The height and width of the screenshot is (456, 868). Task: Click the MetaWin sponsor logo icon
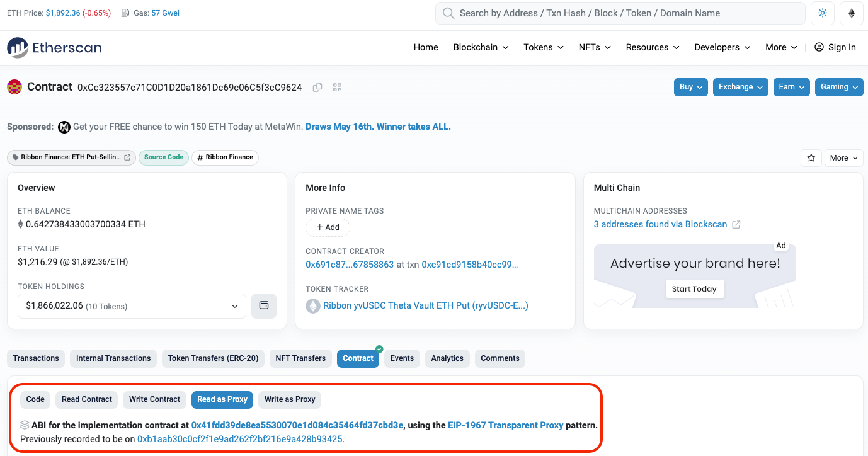(64, 127)
